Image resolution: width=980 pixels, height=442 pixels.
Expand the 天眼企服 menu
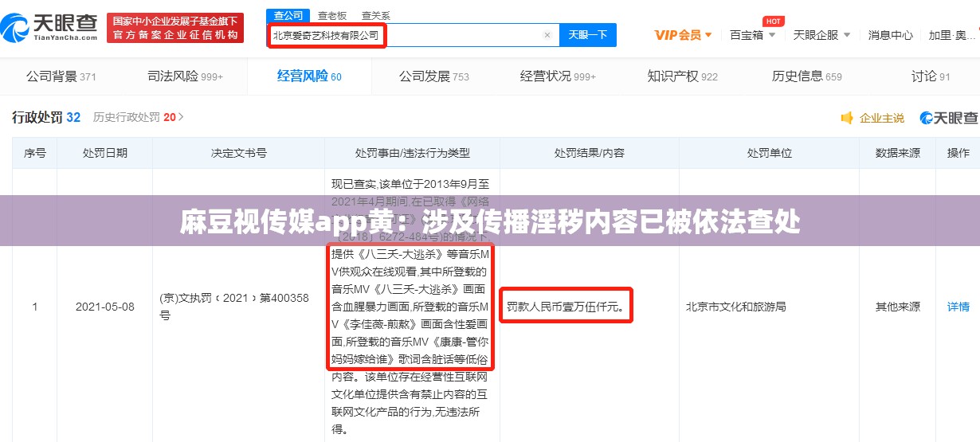click(x=821, y=35)
